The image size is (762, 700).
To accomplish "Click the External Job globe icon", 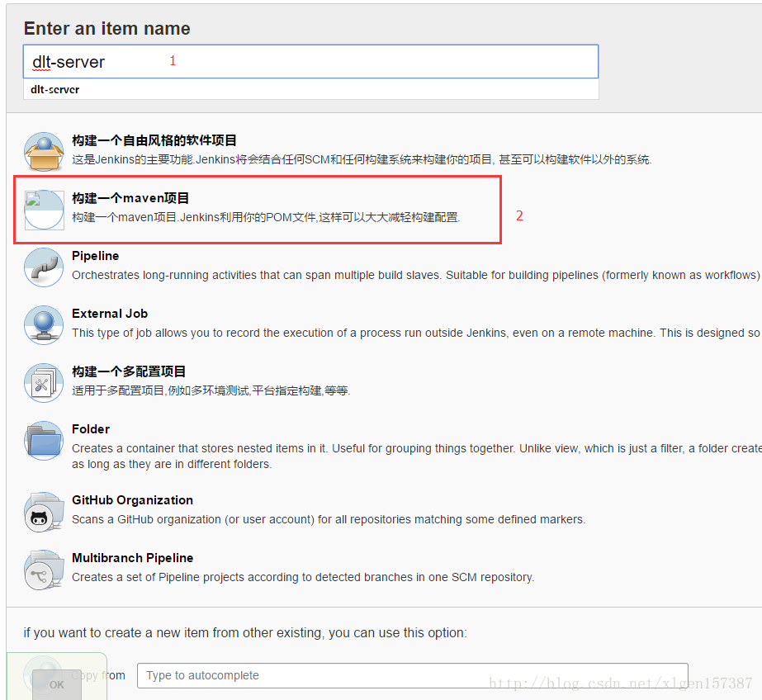I will (43, 324).
